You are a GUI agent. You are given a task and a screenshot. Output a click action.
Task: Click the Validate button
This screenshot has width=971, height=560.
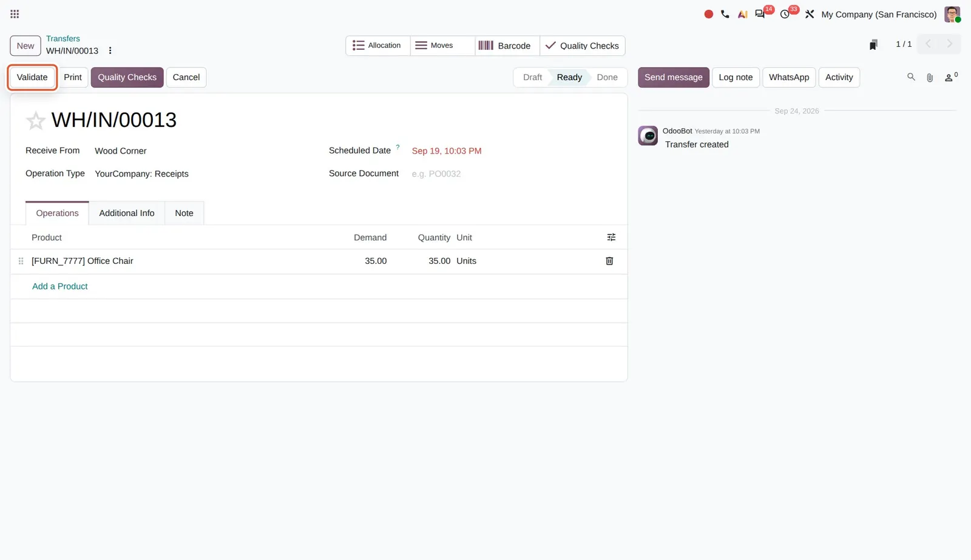32,77
